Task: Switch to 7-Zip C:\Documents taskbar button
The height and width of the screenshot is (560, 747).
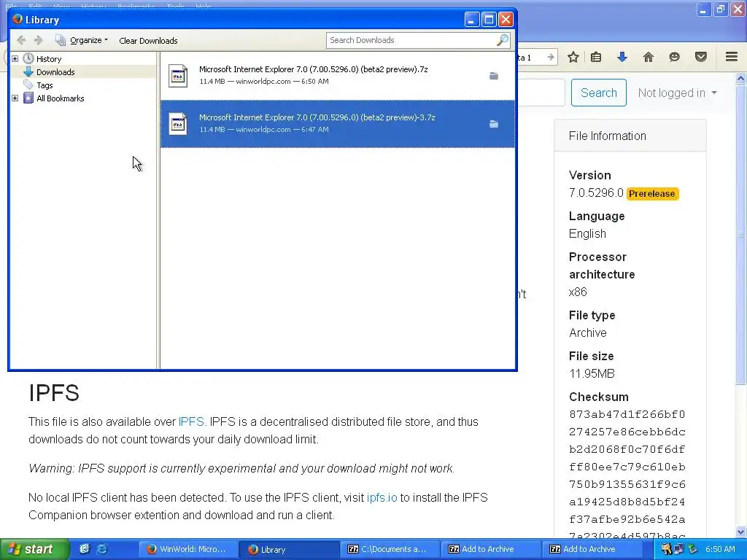Action: pos(390,550)
